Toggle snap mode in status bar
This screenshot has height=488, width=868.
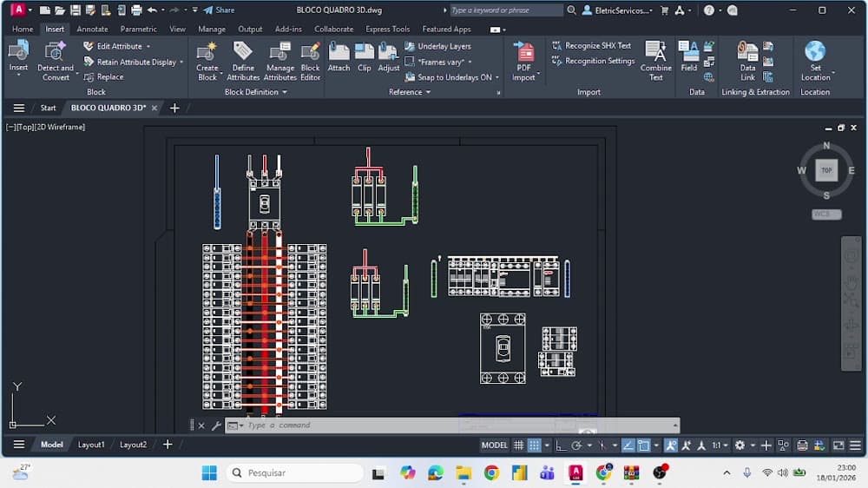click(x=534, y=445)
